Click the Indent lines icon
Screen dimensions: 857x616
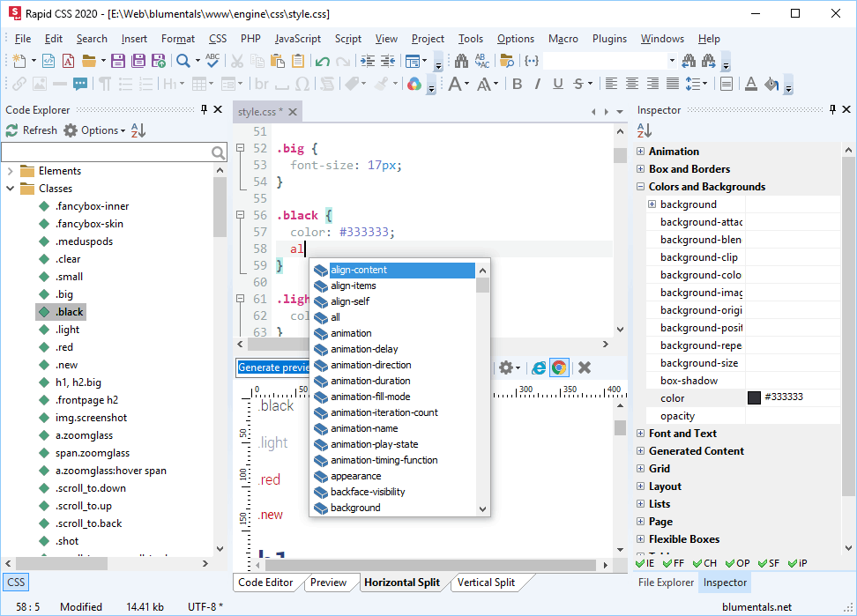pyautogui.click(x=368, y=61)
